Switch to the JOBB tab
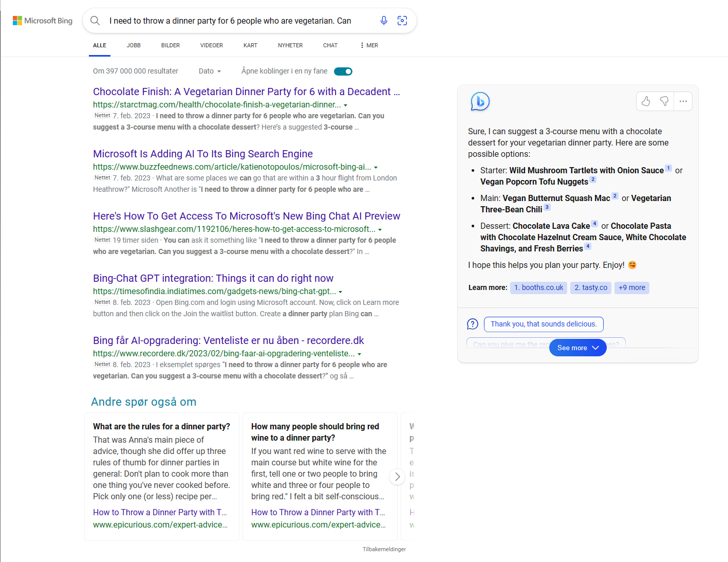 134,45
